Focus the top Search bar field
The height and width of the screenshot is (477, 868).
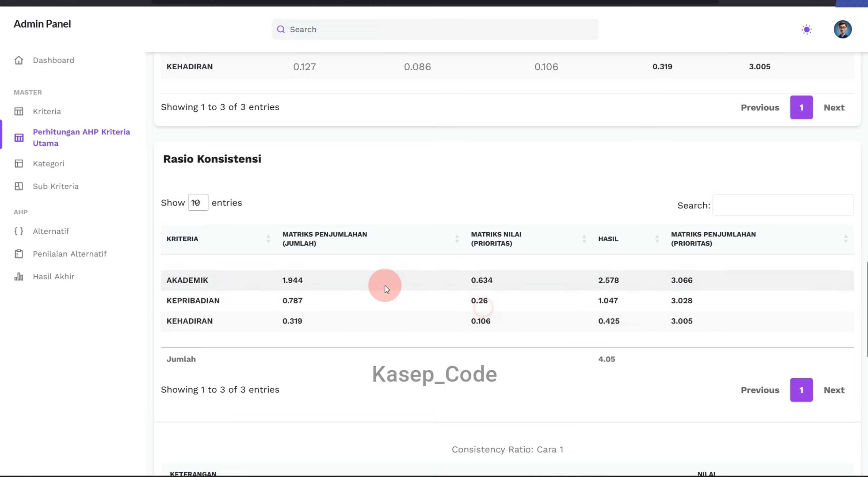point(435,29)
